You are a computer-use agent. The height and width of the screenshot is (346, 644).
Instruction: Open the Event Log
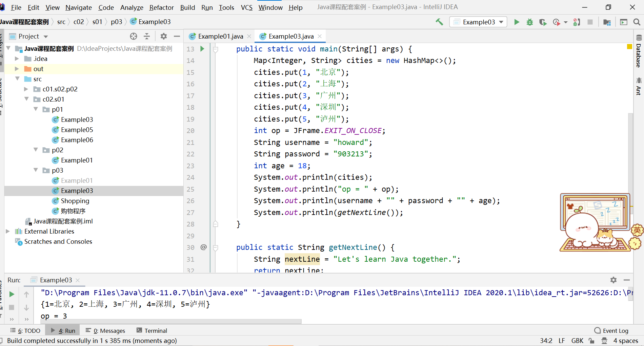611,330
